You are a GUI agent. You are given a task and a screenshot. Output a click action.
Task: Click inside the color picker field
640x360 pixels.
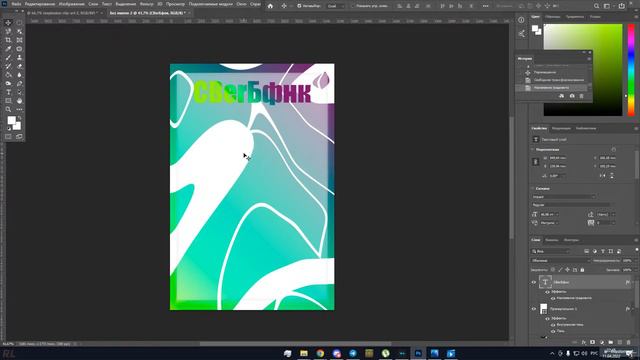583,70
